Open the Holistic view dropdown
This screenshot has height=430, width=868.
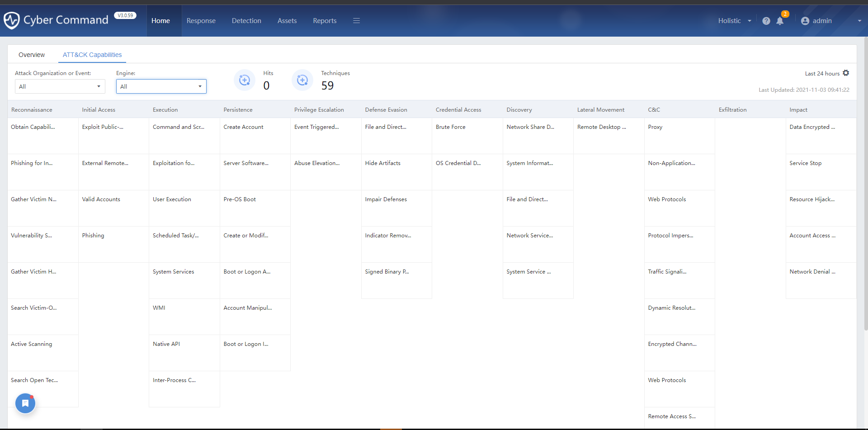coord(734,21)
